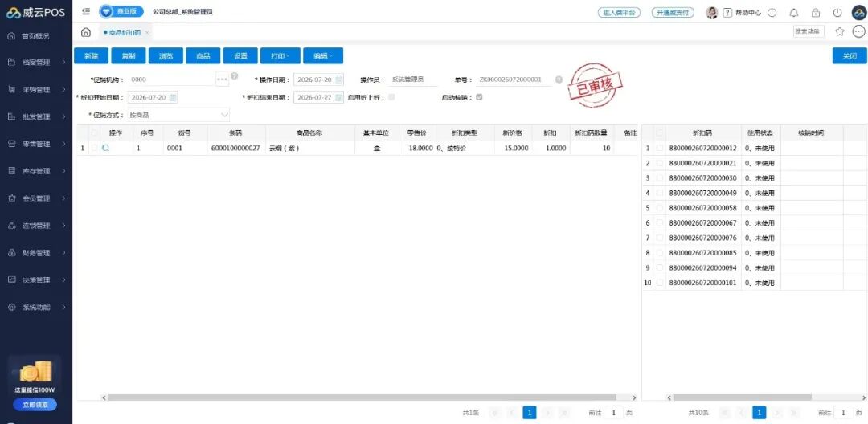Click the 关闭 button
Image resolution: width=868 pixels, height=424 pixels.
coord(850,56)
